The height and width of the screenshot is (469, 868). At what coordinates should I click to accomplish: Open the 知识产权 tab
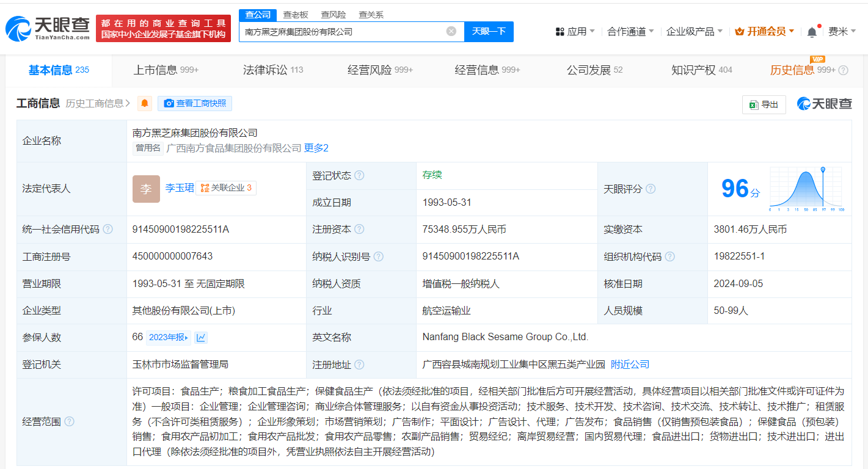tap(702, 70)
